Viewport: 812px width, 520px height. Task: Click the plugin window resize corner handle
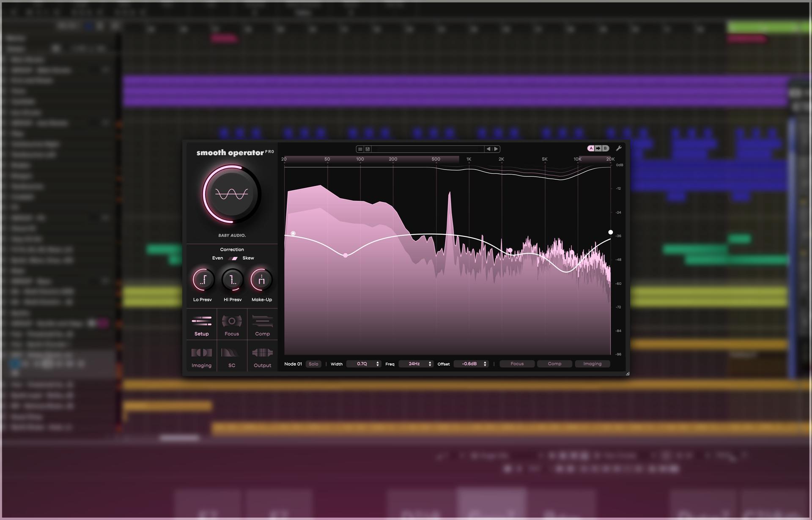click(x=627, y=373)
